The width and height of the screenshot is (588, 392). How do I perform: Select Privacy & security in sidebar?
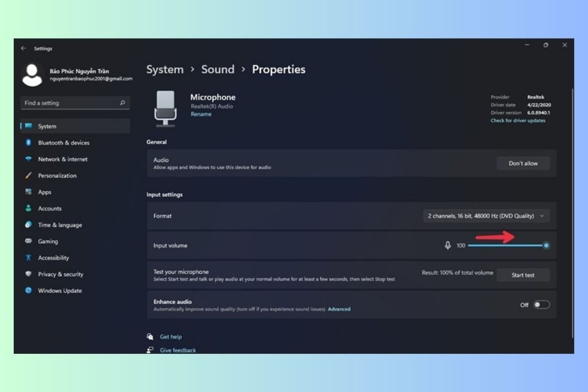tap(60, 274)
